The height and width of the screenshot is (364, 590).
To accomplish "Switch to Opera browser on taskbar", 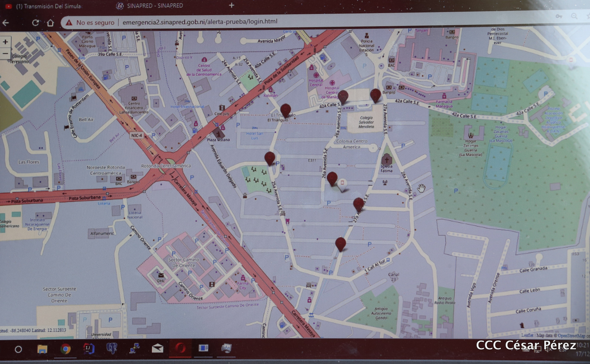I will 180,348.
